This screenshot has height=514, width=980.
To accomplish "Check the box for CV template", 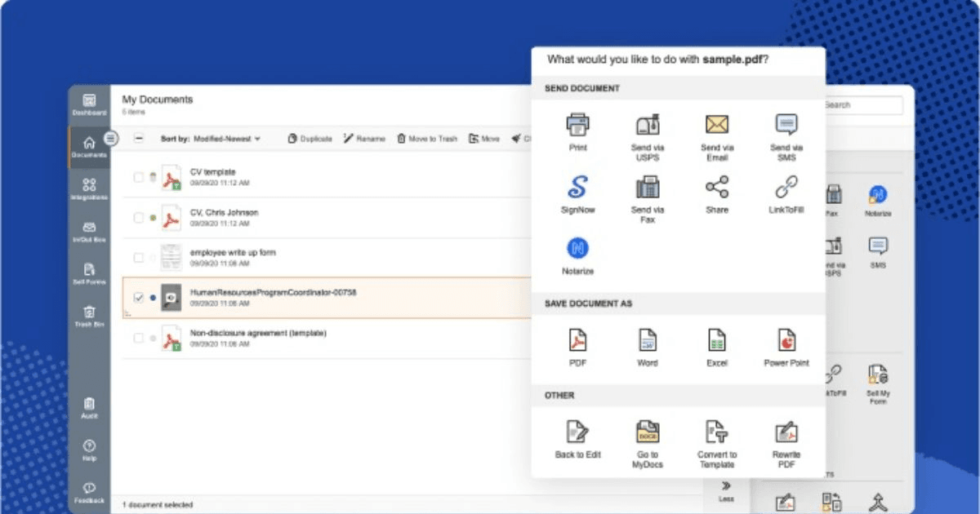I will pos(139,177).
